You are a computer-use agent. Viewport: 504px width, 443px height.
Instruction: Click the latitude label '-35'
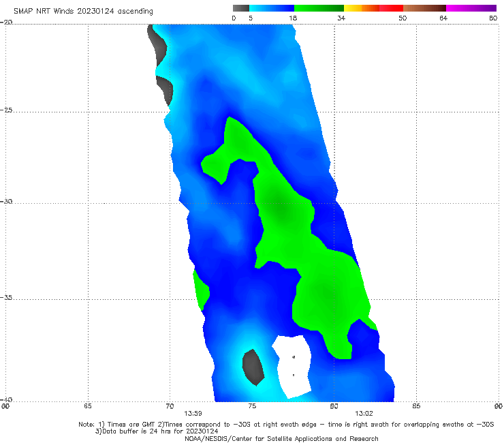pyautogui.click(x=6, y=297)
